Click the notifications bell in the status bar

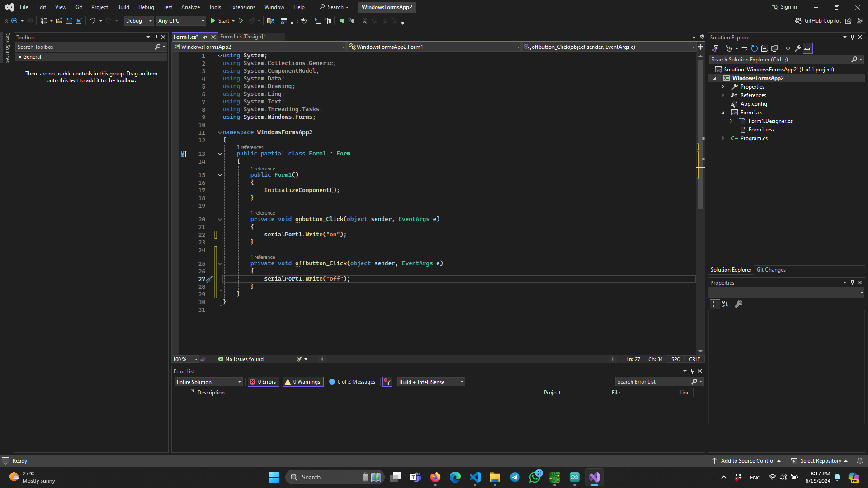pos(860,461)
